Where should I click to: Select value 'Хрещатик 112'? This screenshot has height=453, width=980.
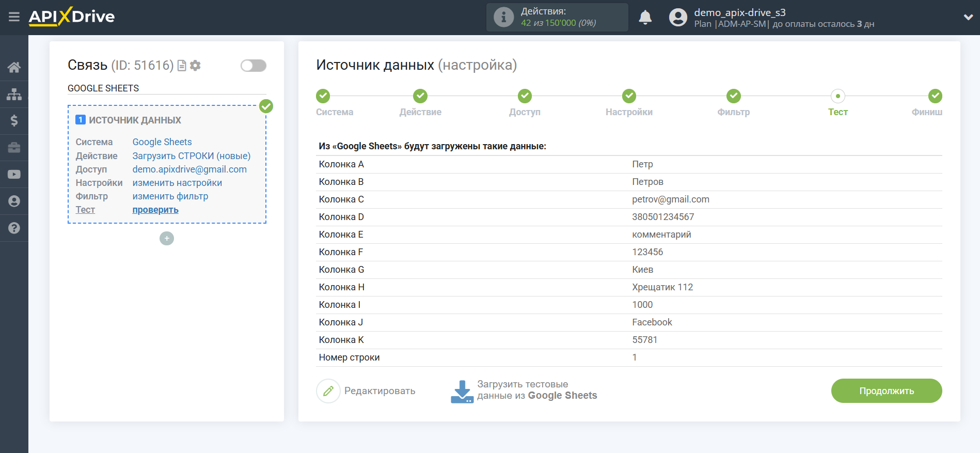662,287
